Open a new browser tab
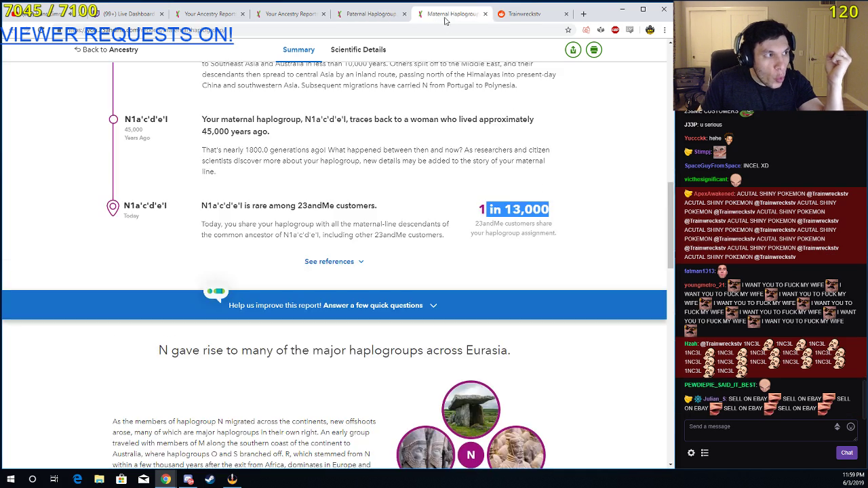 point(583,14)
